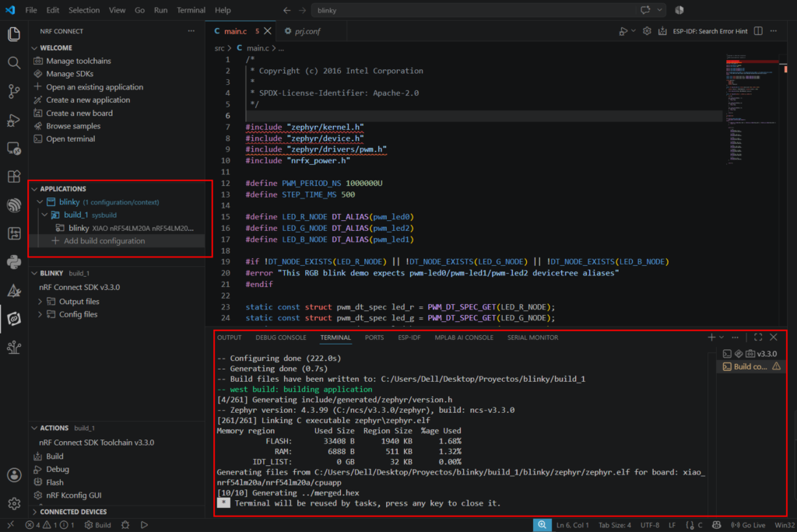Click Create a new application
The image size is (797, 532).
click(87, 100)
